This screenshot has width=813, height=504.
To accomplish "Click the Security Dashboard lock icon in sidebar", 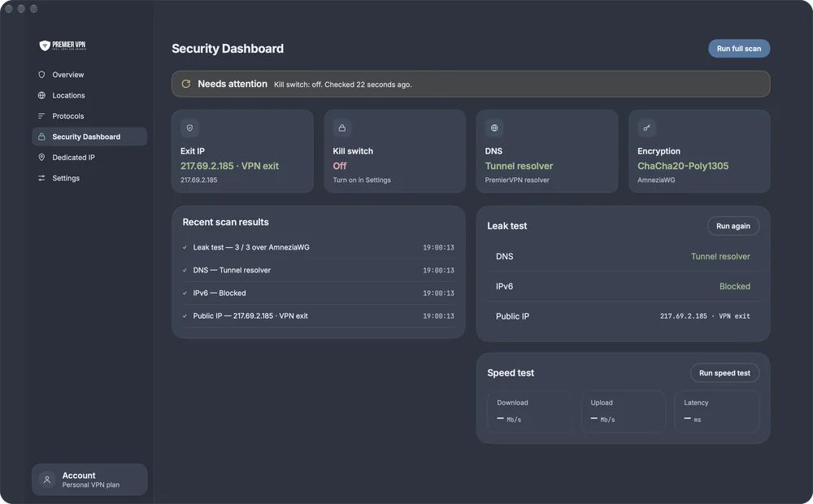I will 41,137.
